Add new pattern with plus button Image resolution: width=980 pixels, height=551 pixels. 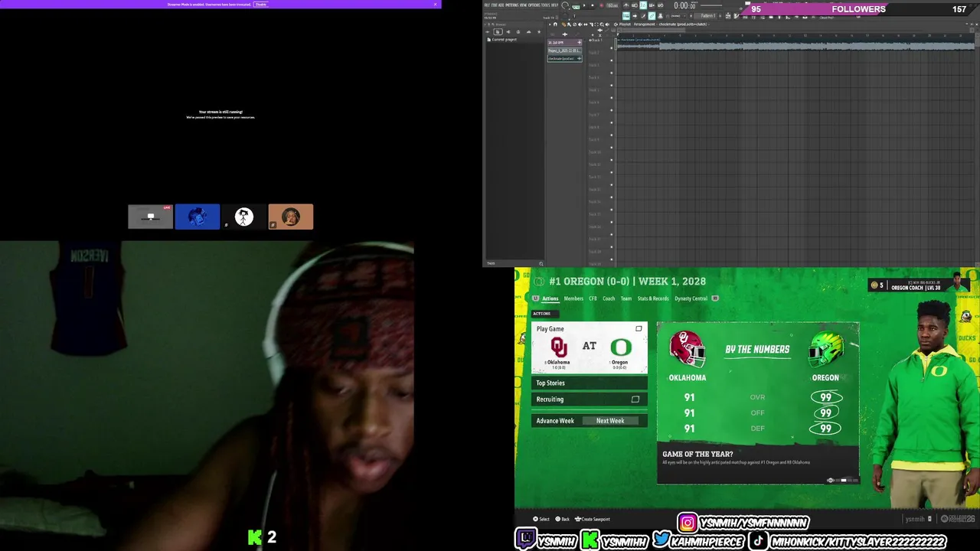pyautogui.click(x=720, y=16)
